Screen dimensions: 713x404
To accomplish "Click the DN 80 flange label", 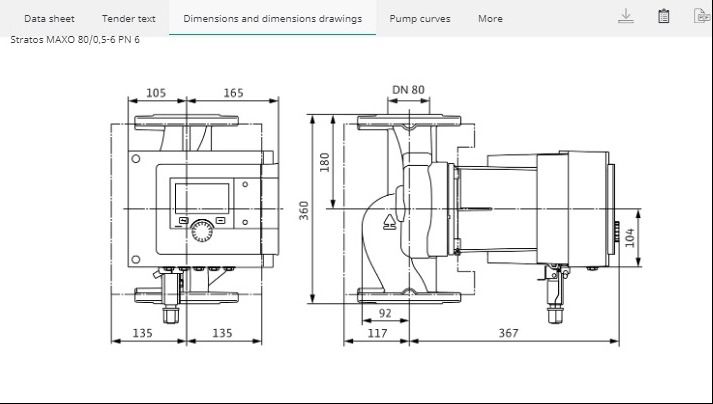I will pos(408,90).
